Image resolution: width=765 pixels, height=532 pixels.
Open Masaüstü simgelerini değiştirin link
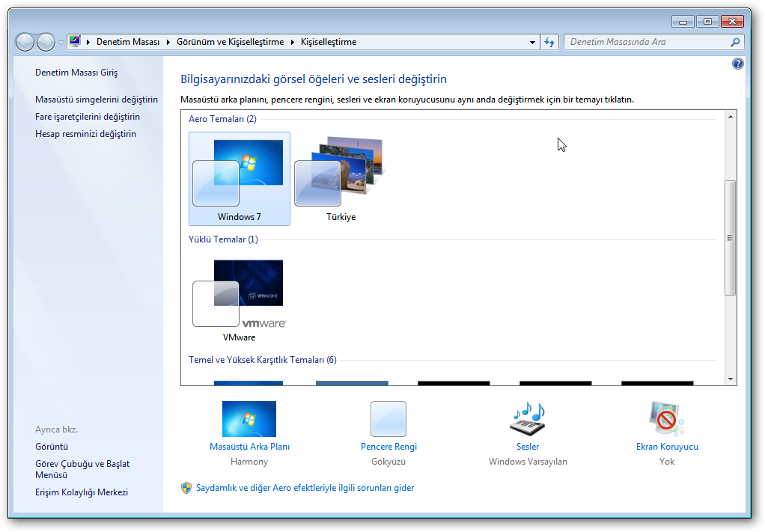pos(97,100)
